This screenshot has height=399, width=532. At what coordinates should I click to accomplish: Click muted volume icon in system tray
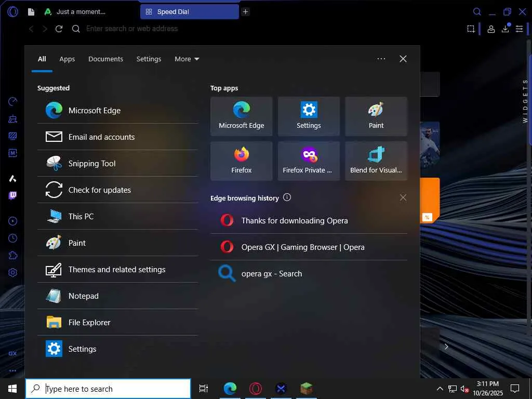click(x=464, y=389)
